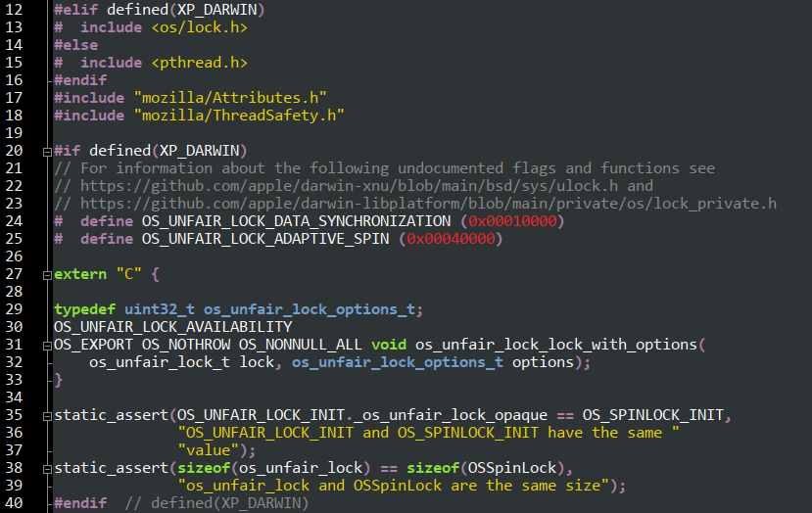Click the #elif defined(XP_DARWIN) directive on line 12
The width and height of the screenshot is (812, 513).
[160, 10]
